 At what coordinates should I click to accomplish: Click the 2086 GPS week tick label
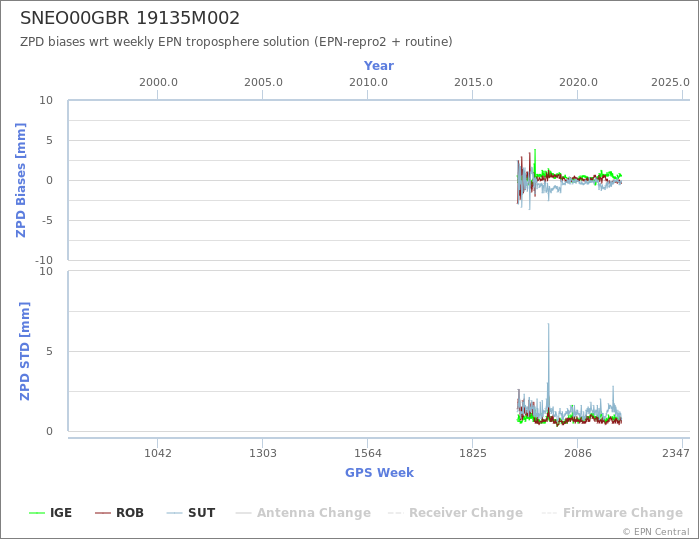point(577,453)
